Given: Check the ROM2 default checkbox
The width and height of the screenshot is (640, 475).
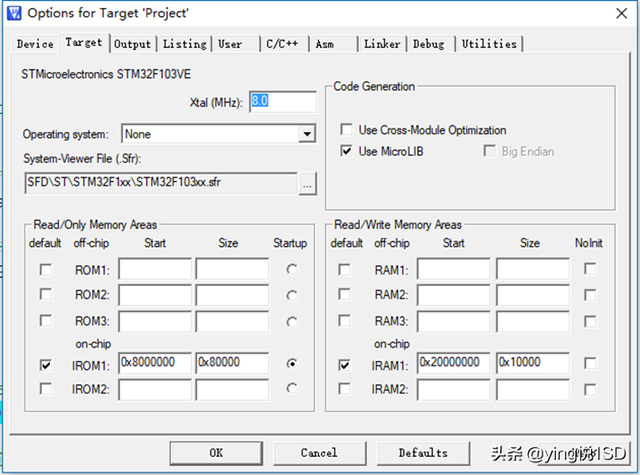Looking at the screenshot, I should 46,294.
